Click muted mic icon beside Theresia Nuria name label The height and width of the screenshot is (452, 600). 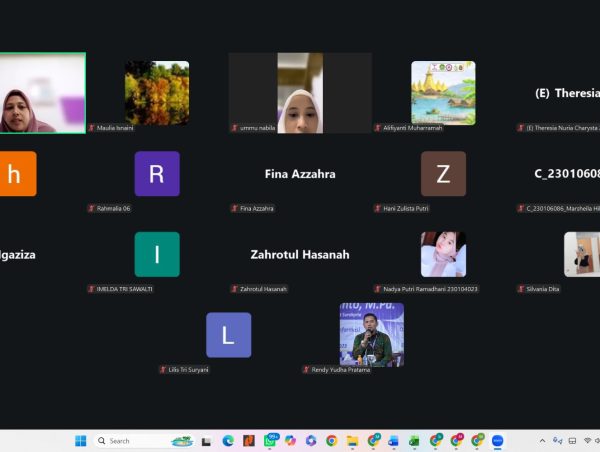pyautogui.click(x=521, y=128)
